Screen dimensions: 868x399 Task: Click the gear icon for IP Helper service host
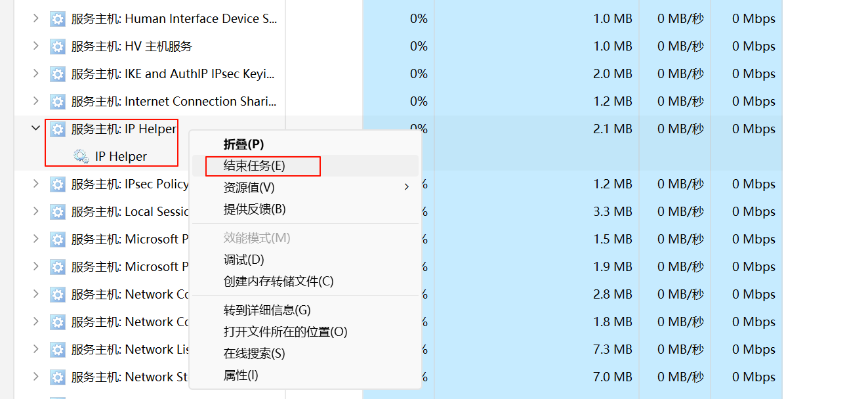pyautogui.click(x=58, y=129)
